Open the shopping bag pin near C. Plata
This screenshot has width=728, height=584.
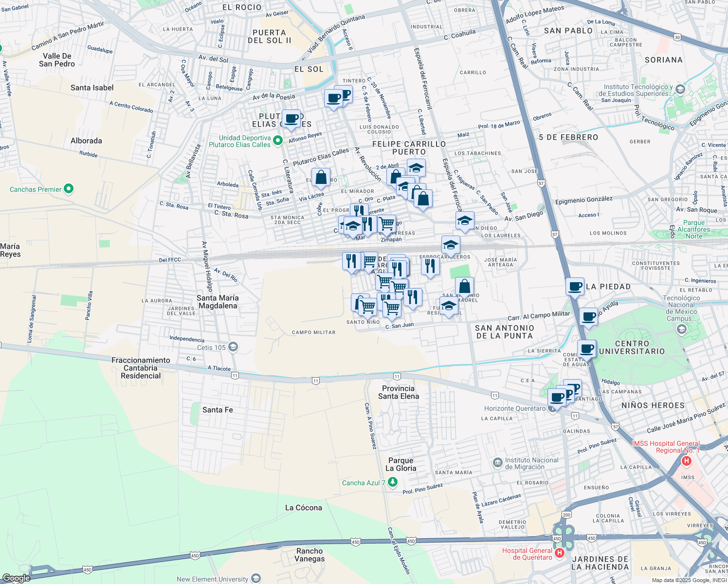[x=422, y=198]
